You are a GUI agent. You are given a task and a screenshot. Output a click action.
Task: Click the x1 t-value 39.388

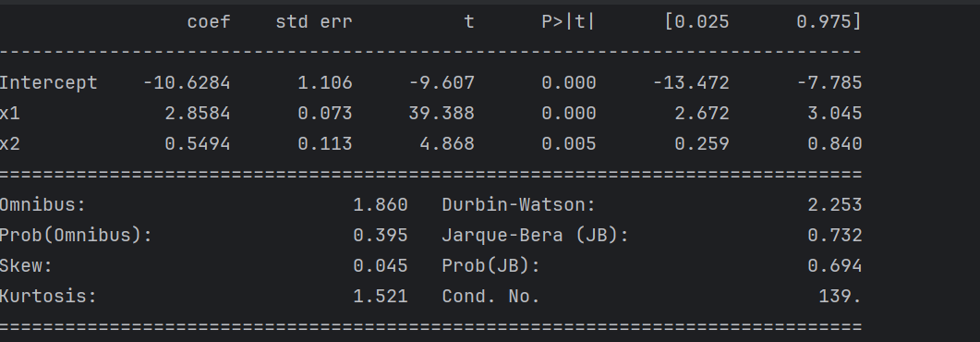(442, 114)
